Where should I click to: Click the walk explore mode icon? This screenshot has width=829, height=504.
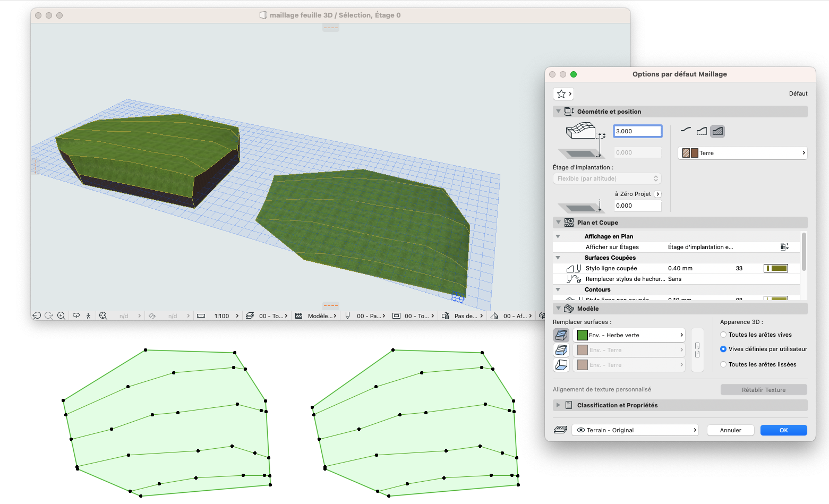coord(88,315)
